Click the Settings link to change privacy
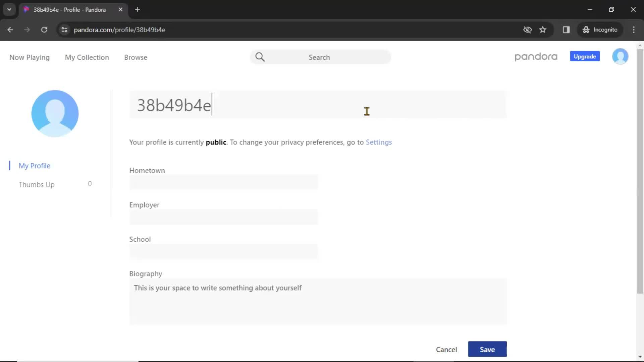The height and width of the screenshot is (362, 644). (x=379, y=142)
